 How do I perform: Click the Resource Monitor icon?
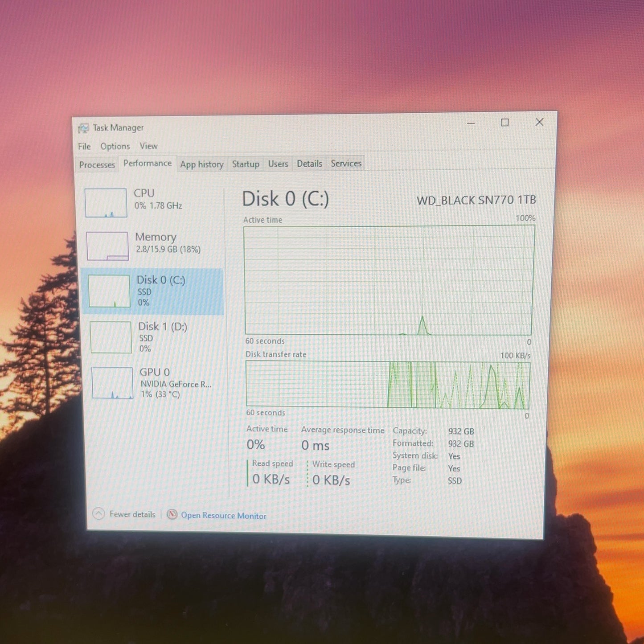(x=172, y=515)
